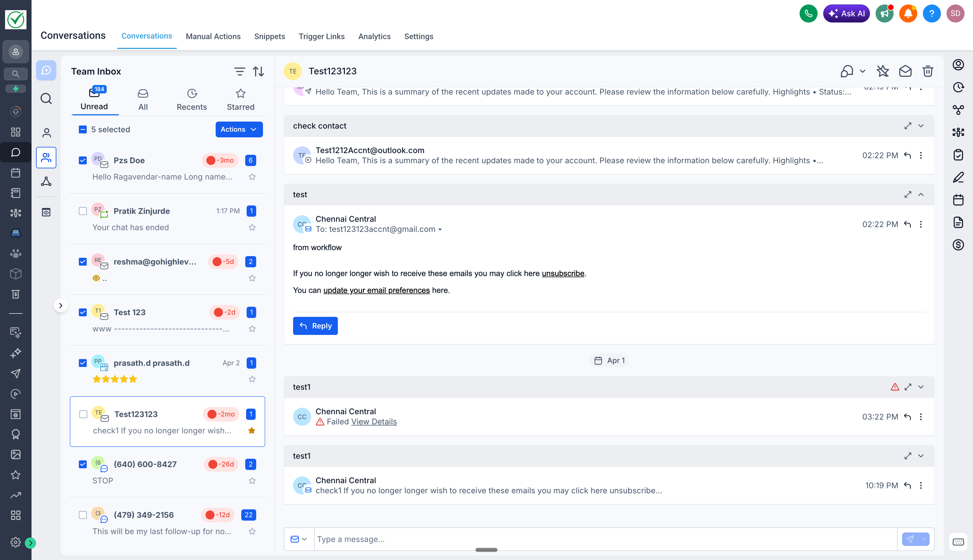Image resolution: width=973 pixels, height=560 pixels.
Task: Switch to the Starred tab
Action: (x=240, y=100)
